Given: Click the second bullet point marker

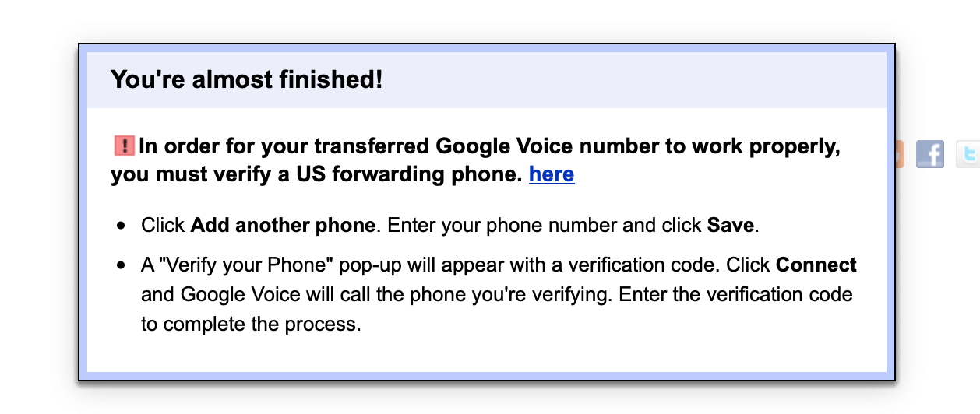Looking at the screenshot, I should [x=121, y=266].
